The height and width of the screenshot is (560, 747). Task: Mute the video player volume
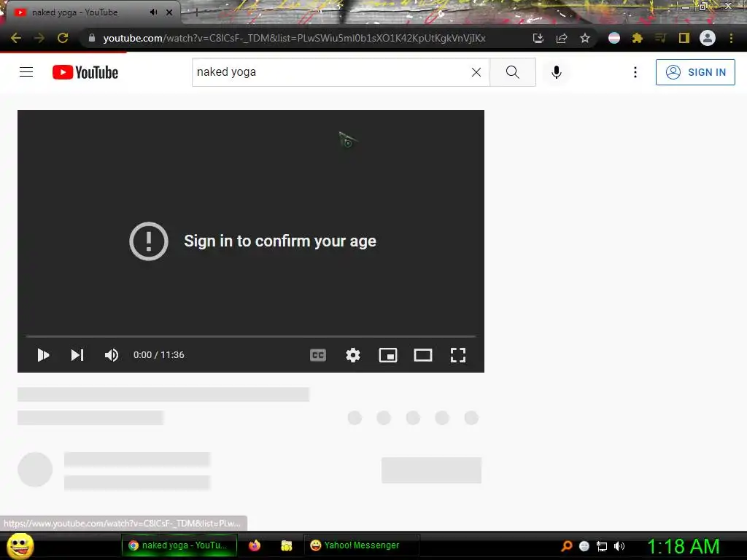[x=112, y=355]
